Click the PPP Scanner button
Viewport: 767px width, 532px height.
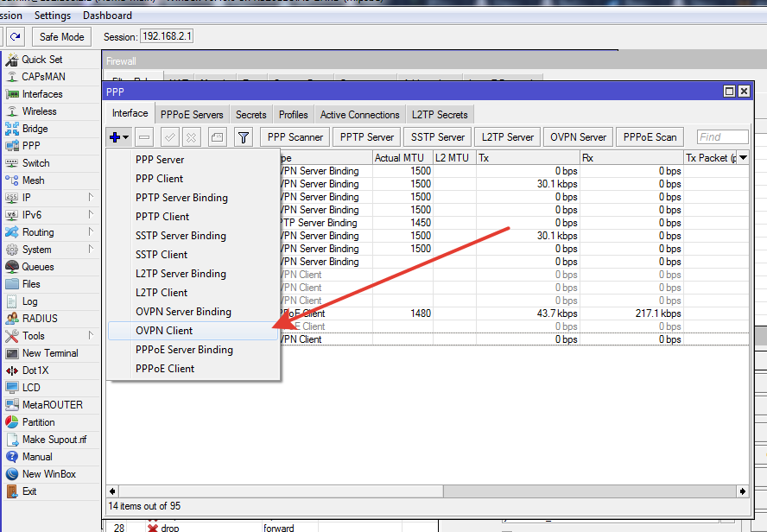pyautogui.click(x=295, y=137)
